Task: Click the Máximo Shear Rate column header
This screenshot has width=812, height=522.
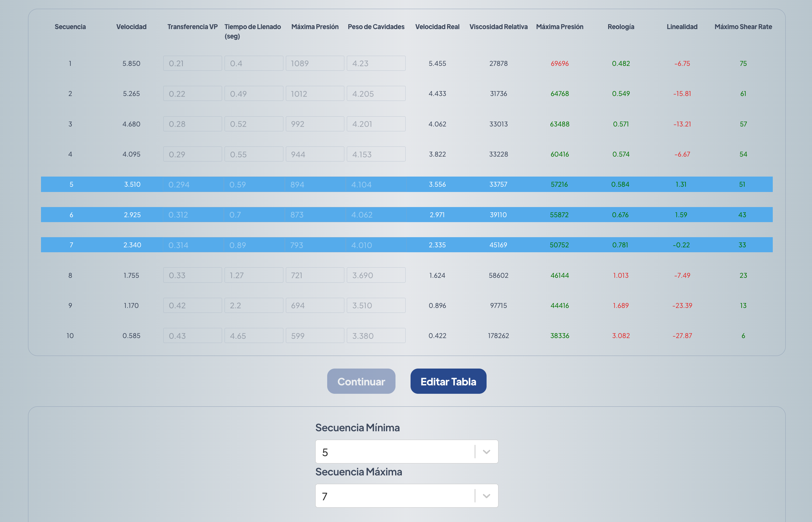Action: pos(743,27)
